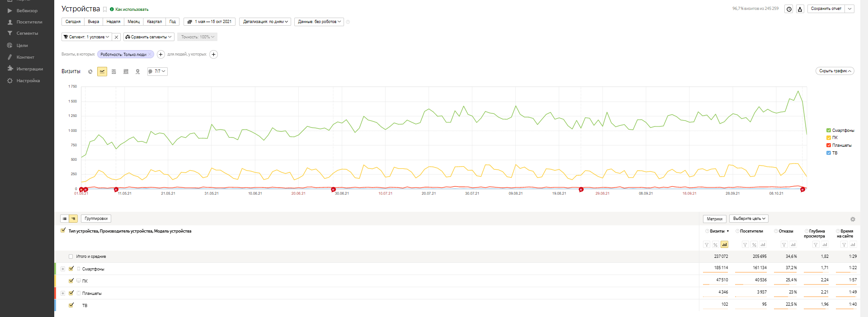Open the table settings gear icon

click(853, 219)
